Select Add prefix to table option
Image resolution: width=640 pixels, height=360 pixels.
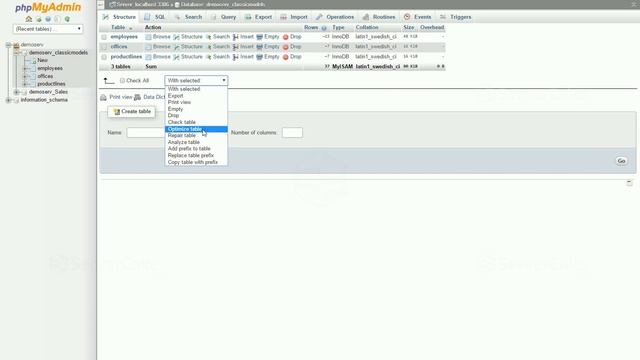[196, 149]
